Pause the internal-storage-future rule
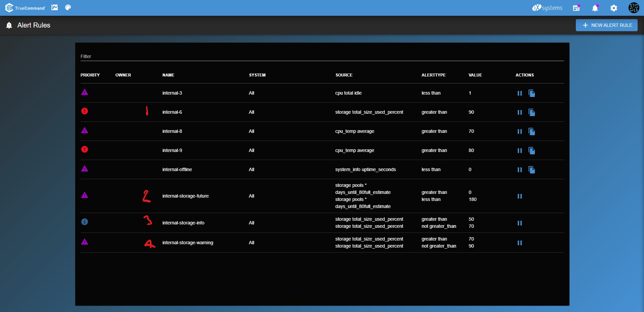The height and width of the screenshot is (312, 644). [519, 196]
